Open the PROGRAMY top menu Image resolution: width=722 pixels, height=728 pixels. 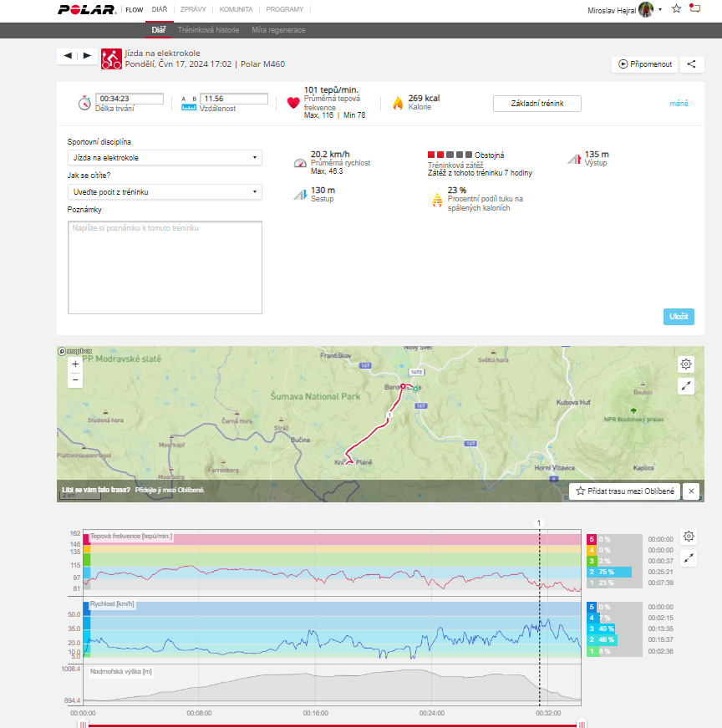[285, 9]
